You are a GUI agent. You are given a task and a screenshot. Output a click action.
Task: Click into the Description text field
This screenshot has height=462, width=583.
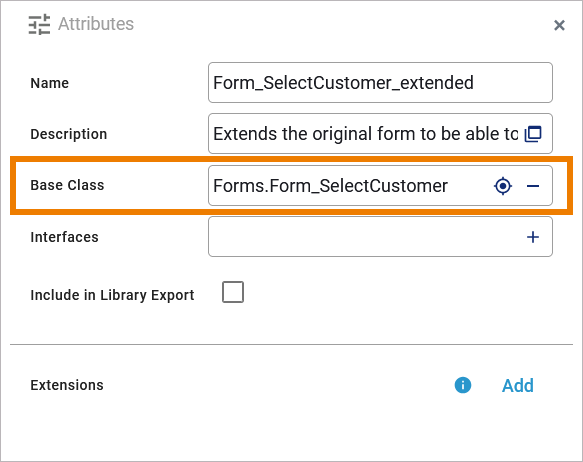click(x=365, y=134)
